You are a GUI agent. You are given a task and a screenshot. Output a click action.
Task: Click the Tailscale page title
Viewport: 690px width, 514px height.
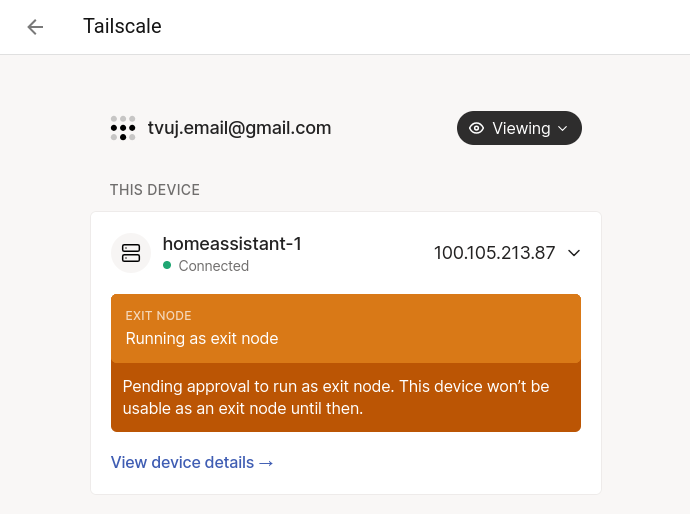122,27
